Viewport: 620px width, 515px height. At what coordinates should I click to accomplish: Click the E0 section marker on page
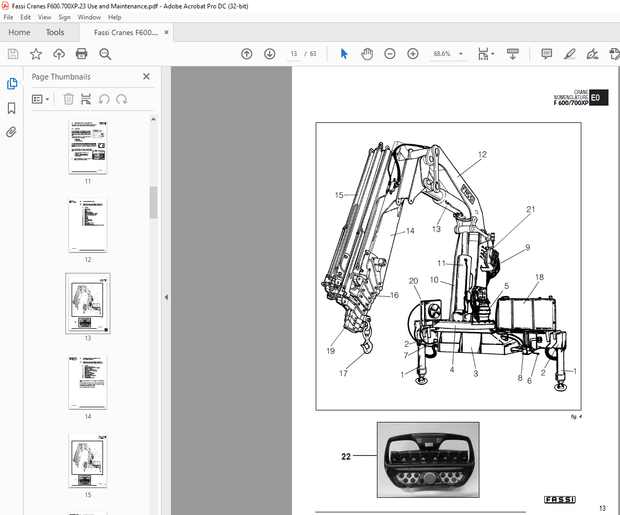click(x=598, y=98)
